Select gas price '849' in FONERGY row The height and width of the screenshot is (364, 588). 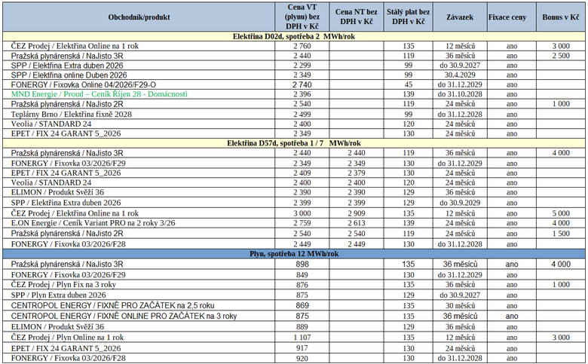point(302,275)
